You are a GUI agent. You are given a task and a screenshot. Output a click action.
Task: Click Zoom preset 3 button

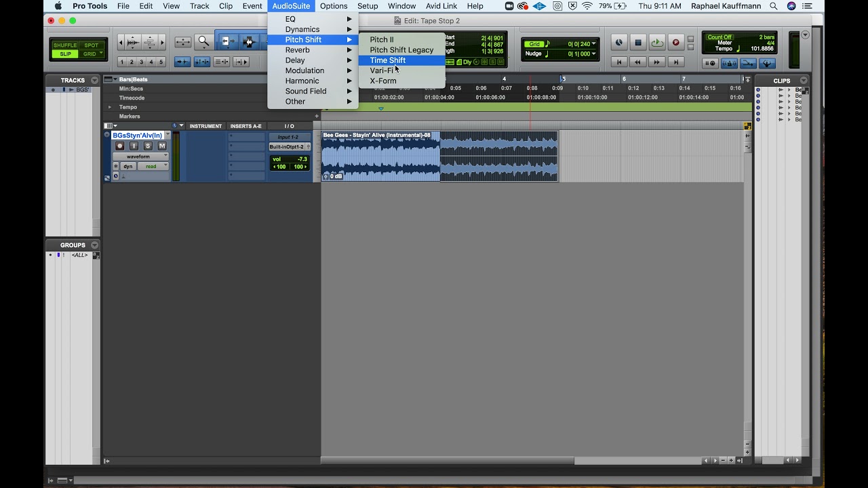(141, 62)
